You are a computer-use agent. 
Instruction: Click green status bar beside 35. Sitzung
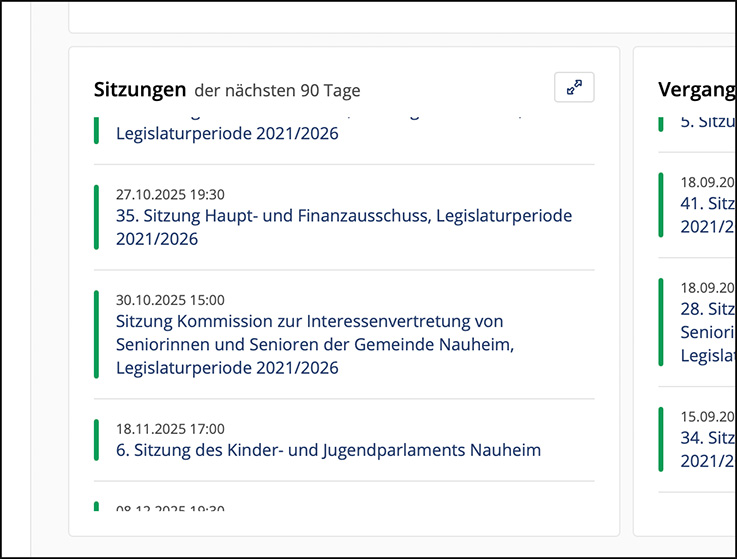click(97, 217)
